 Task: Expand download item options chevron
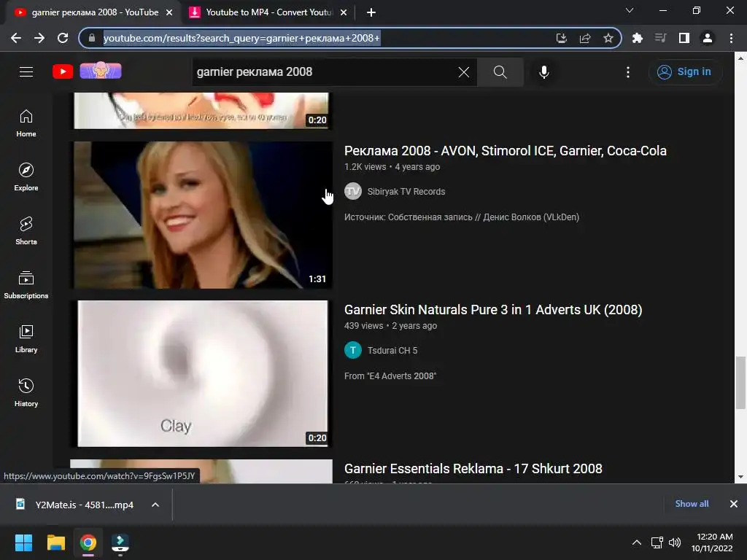click(x=155, y=505)
